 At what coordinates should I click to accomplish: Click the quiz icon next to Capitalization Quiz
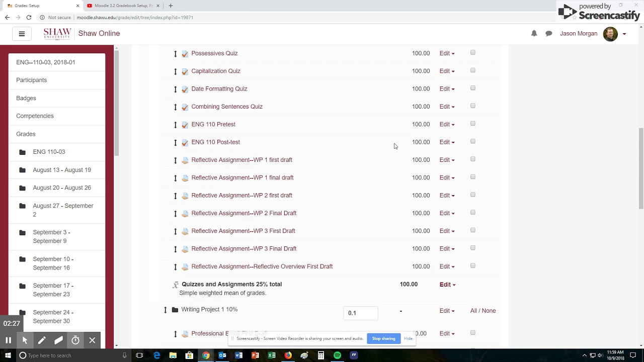point(185,71)
